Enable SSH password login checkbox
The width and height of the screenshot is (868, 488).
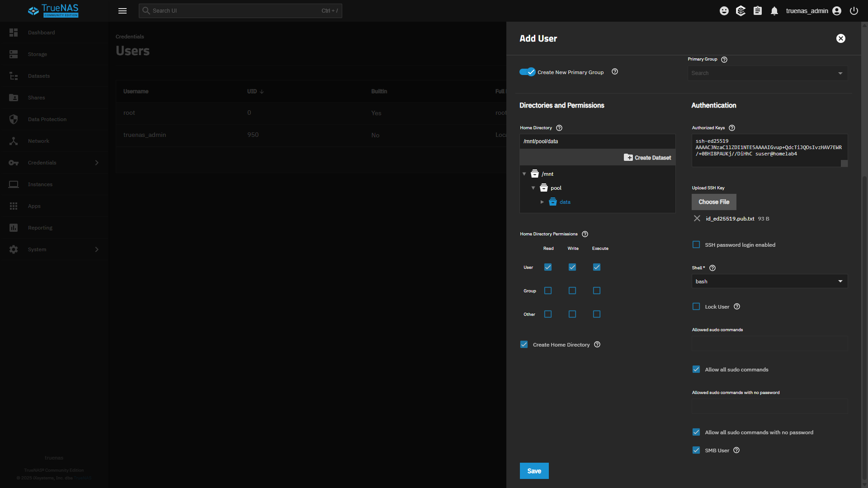(696, 245)
